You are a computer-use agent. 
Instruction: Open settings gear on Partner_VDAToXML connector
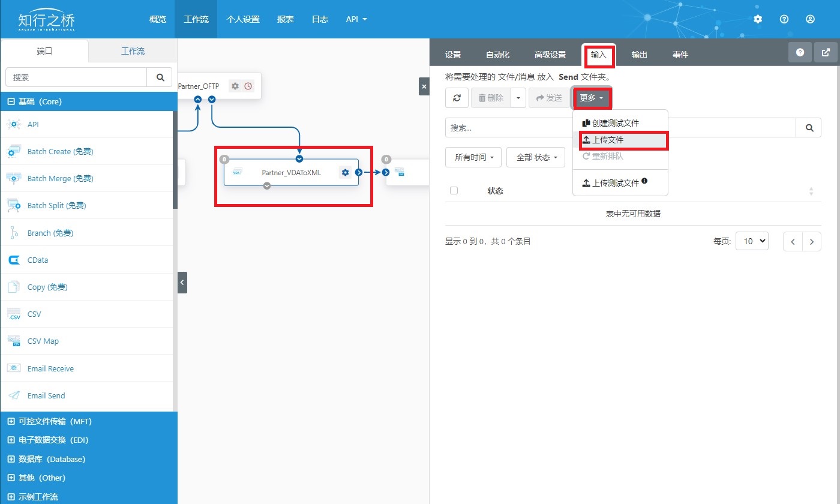345,173
